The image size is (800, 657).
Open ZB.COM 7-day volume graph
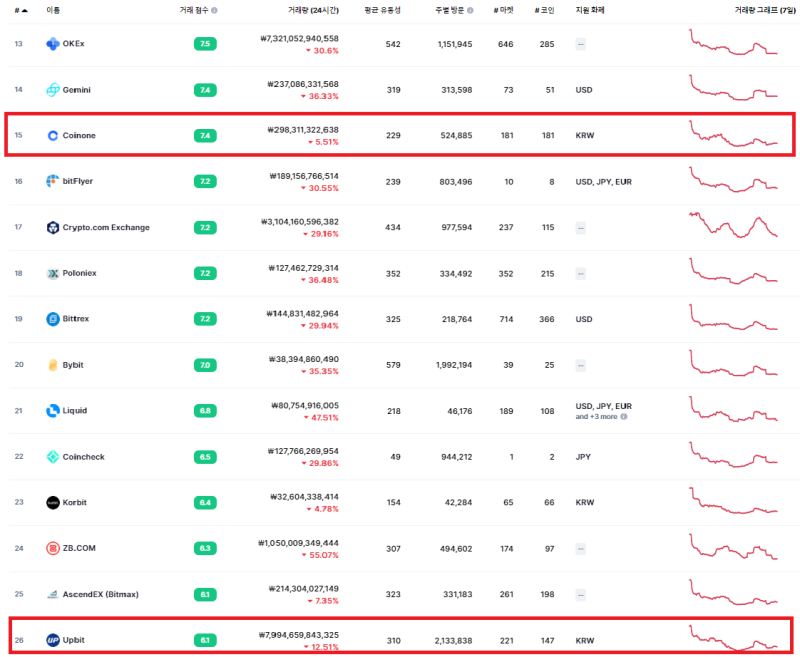coord(733,547)
